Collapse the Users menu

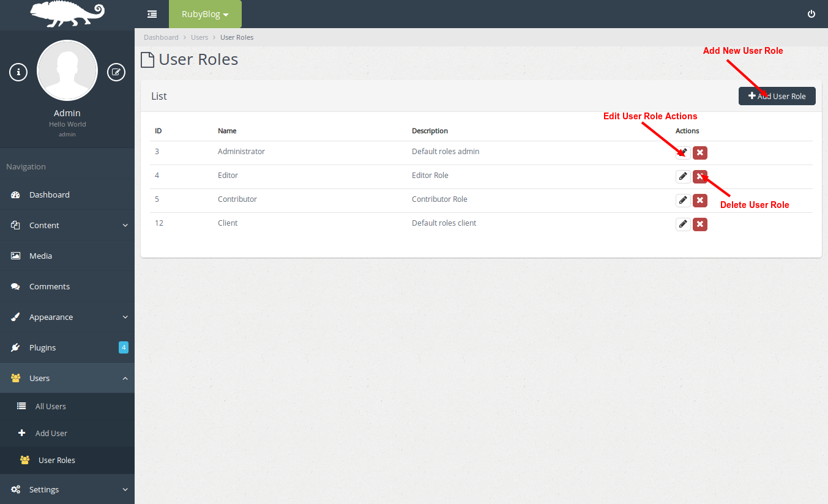(x=67, y=378)
